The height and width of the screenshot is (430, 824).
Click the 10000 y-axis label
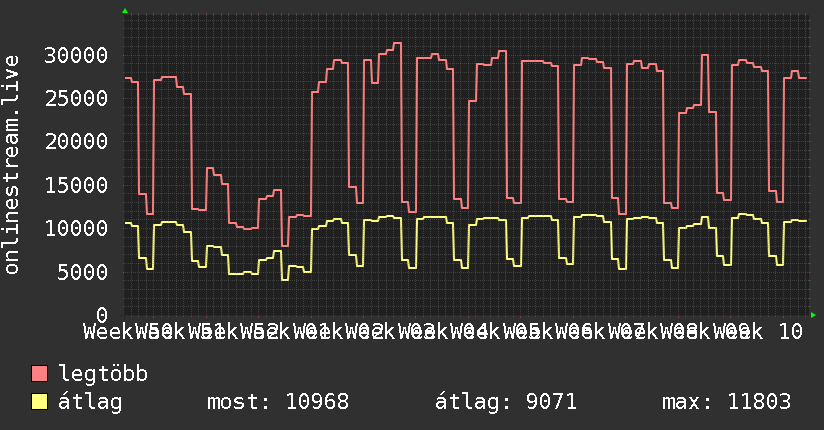76,228
